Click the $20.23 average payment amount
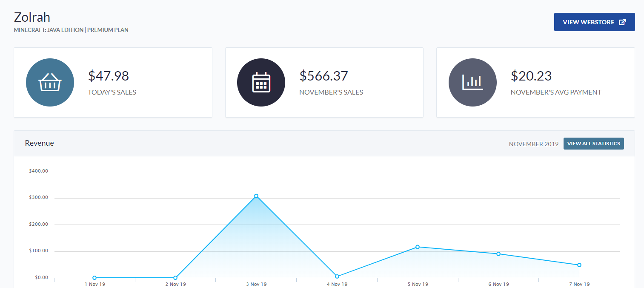This screenshot has width=644, height=288. (x=531, y=76)
